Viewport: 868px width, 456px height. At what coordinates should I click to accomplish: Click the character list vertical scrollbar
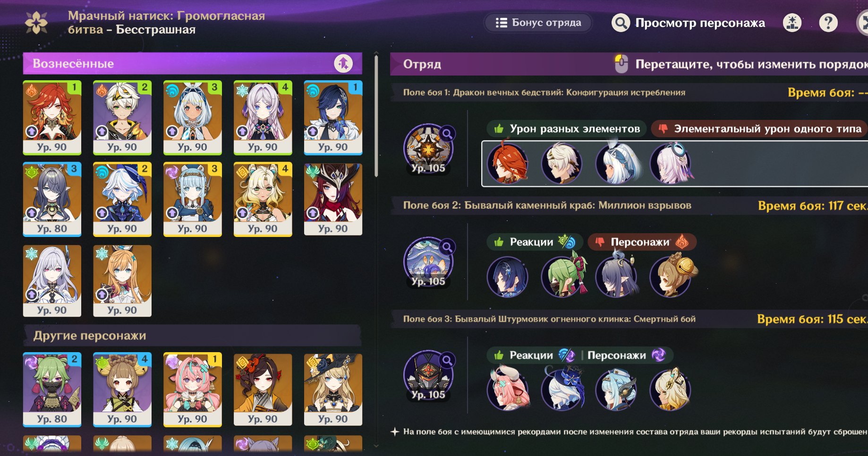tap(376, 116)
